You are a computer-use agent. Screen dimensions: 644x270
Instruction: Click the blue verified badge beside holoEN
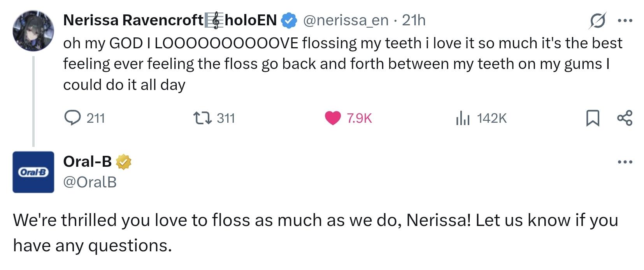(289, 21)
